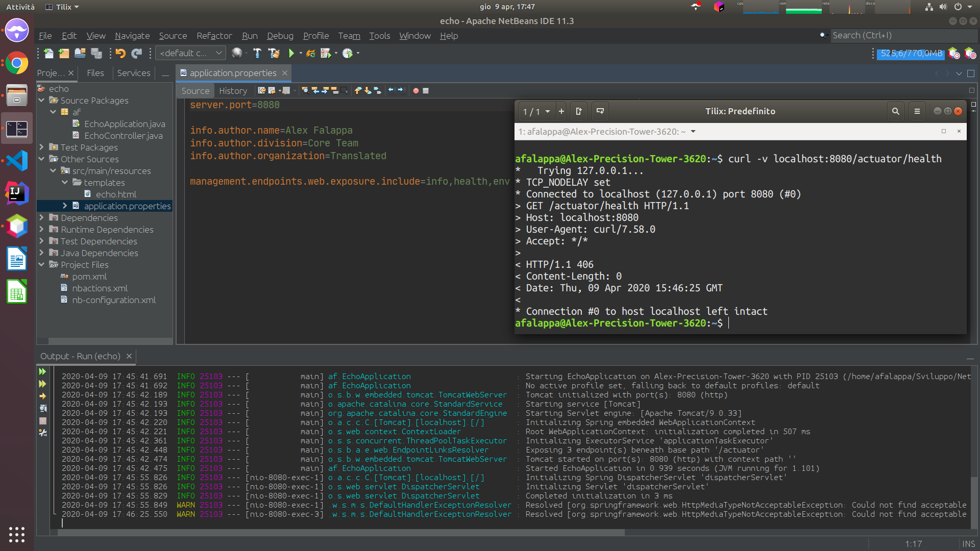The height and width of the screenshot is (551, 980).
Task: Expand the Dependencies tree node
Action: (42, 217)
